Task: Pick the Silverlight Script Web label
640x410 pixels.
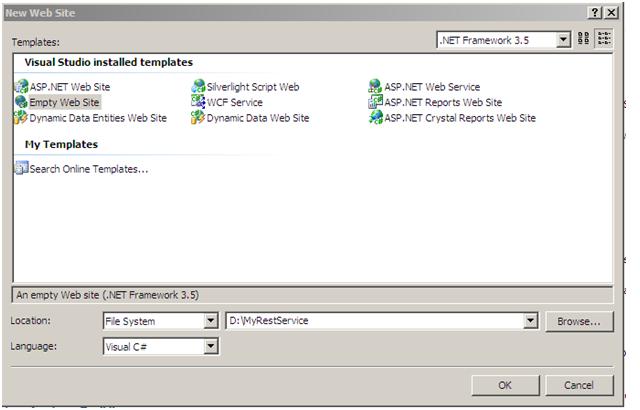Action: pos(253,87)
